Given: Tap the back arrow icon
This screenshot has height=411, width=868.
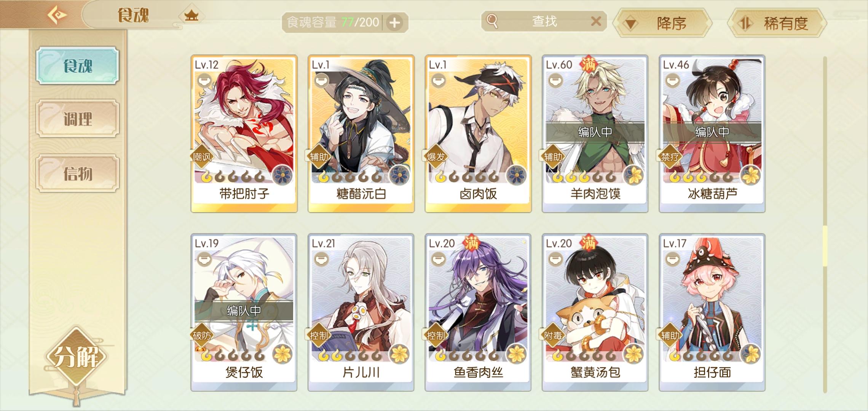Looking at the screenshot, I should pyautogui.click(x=57, y=15).
